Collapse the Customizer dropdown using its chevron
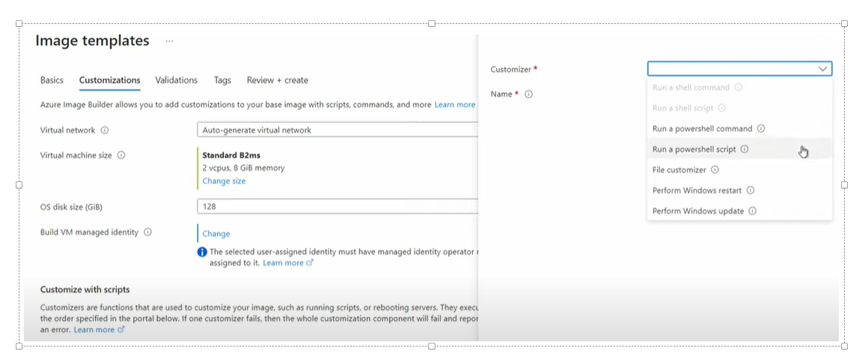The height and width of the screenshot is (363, 868). pyautogui.click(x=823, y=69)
